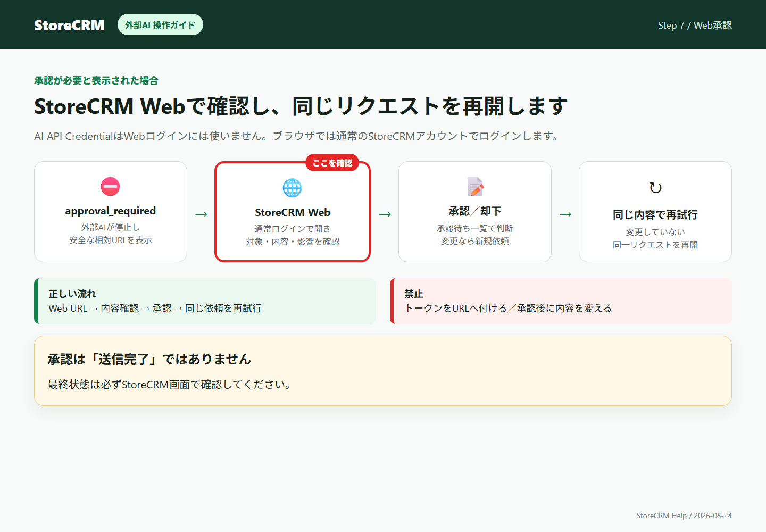Click the footer StoreCRM Help / 2026-08-24
This screenshot has width=766, height=532.
pyautogui.click(x=684, y=516)
